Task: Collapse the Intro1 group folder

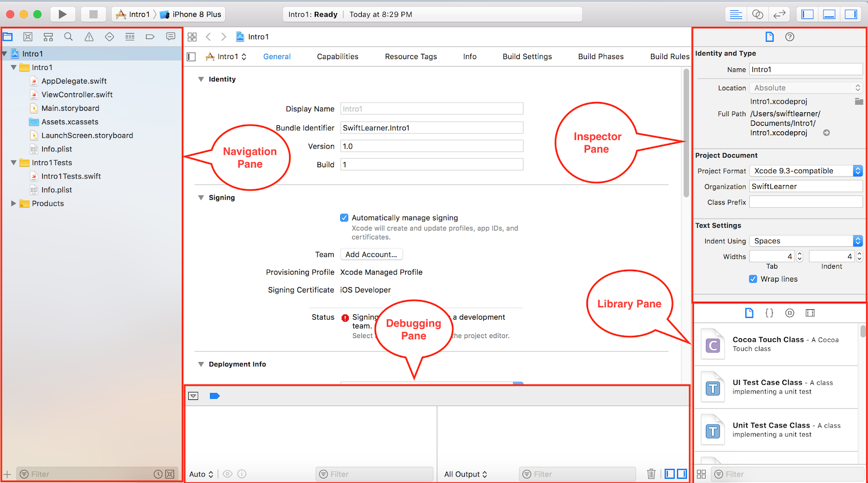Action: click(x=14, y=67)
